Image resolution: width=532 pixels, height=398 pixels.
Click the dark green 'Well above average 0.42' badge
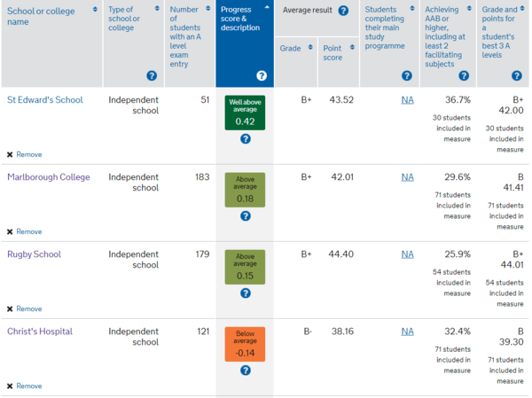tap(245, 113)
